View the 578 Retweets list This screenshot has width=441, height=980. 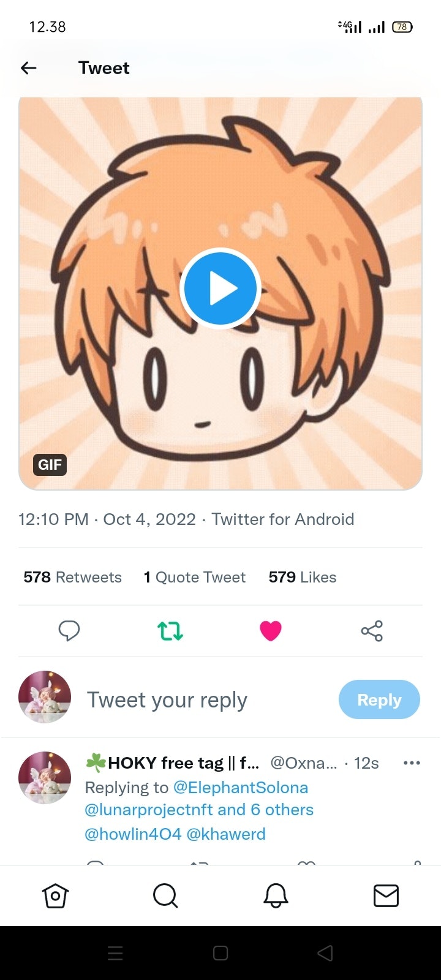(73, 577)
